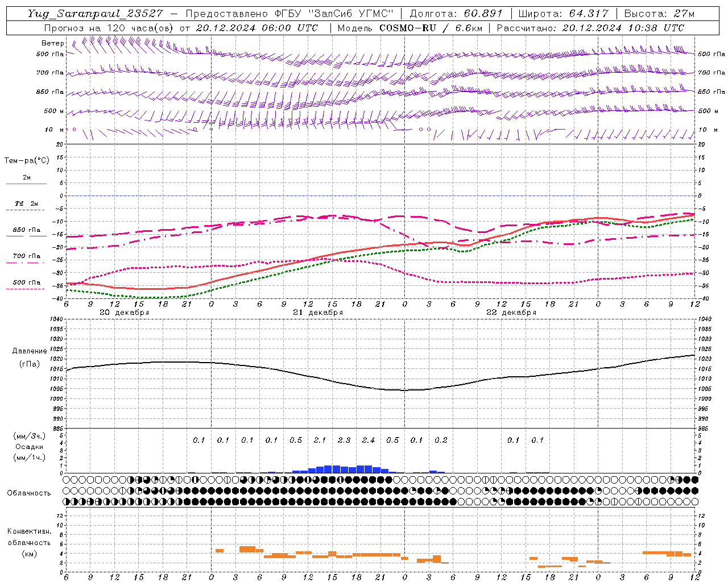Click the '20 декабря' date label

click(x=125, y=313)
